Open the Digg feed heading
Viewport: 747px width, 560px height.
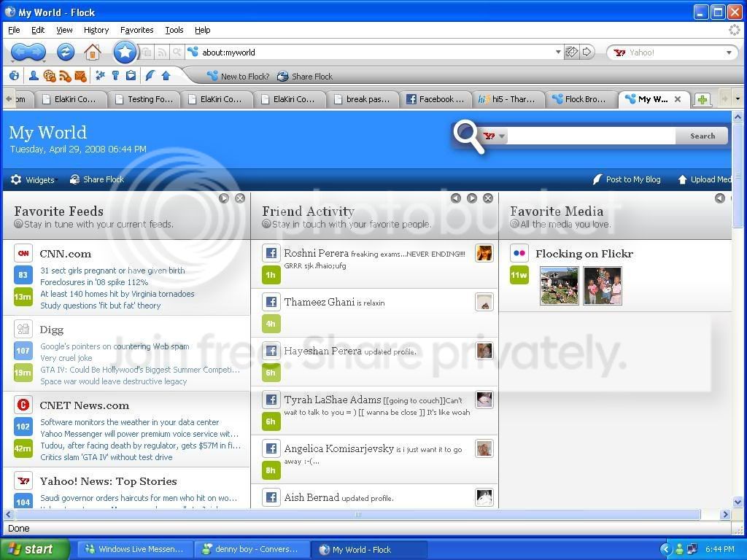pyautogui.click(x=52, y=330)
